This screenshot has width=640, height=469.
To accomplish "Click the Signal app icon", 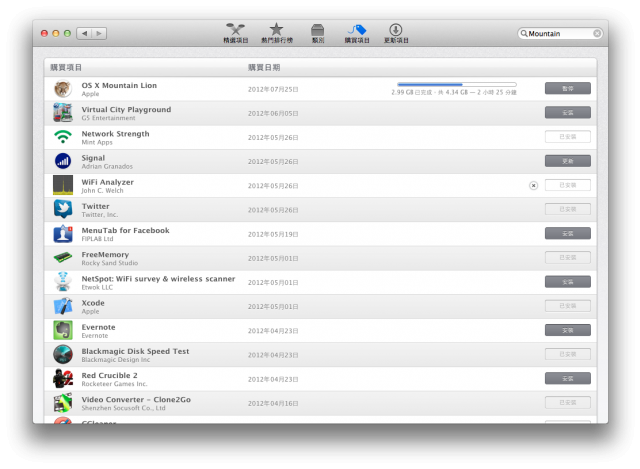I will 63,161.
